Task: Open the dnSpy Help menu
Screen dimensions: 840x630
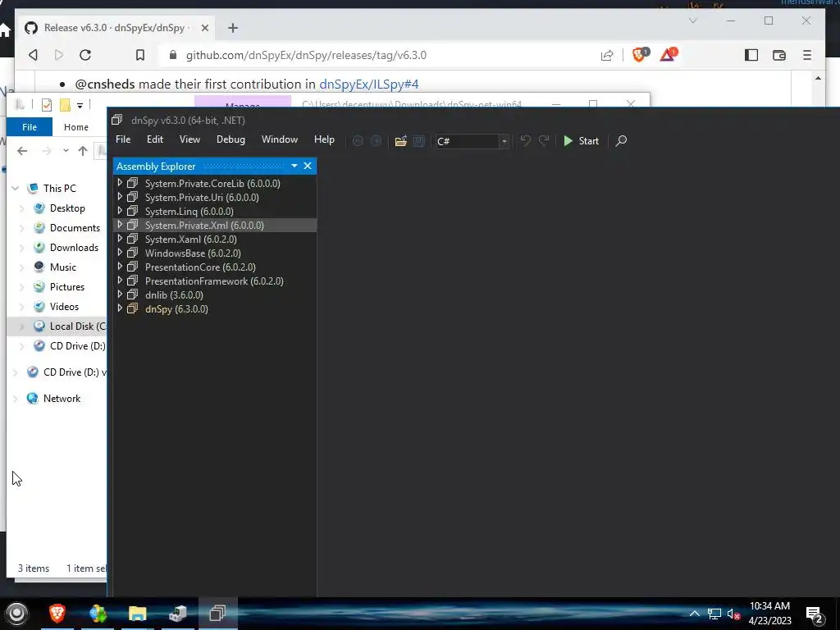Action: pos(324,139)
